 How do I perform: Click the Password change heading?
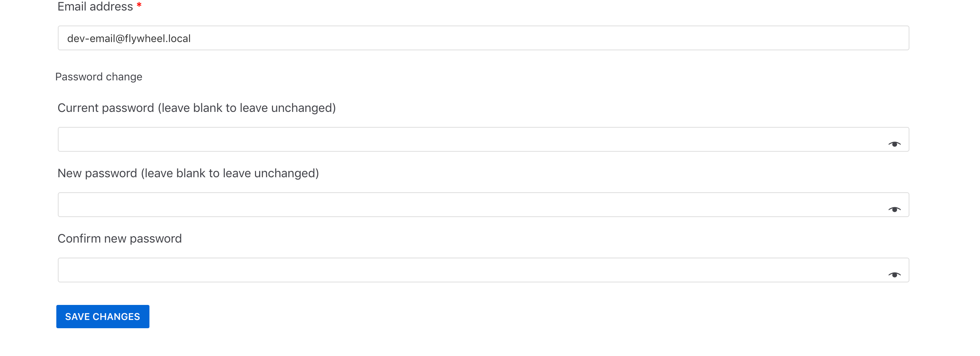pos(99,77)
